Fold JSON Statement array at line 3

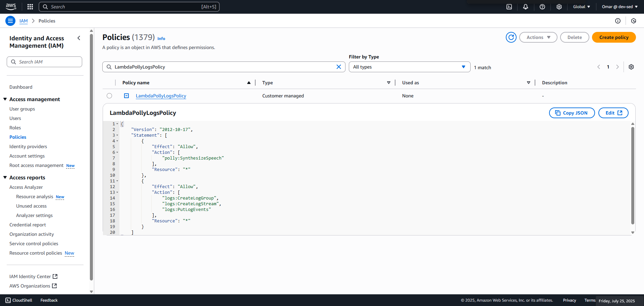point(117,135)
